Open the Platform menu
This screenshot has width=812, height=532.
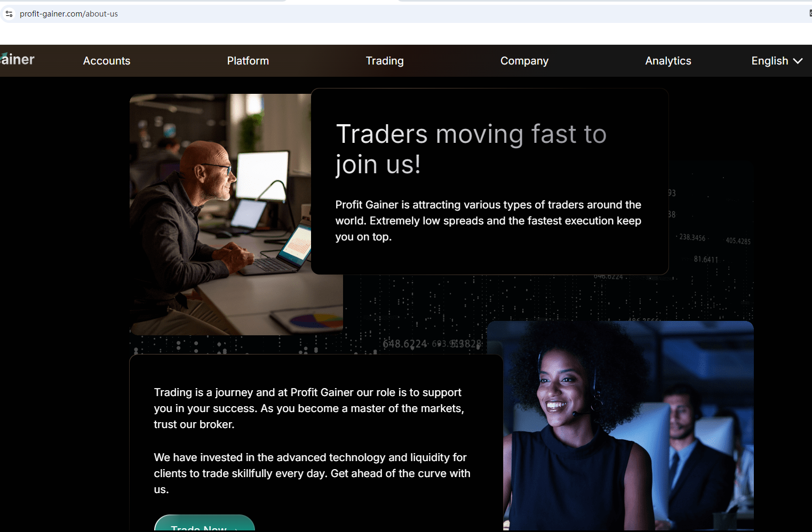tap(248, 61)
